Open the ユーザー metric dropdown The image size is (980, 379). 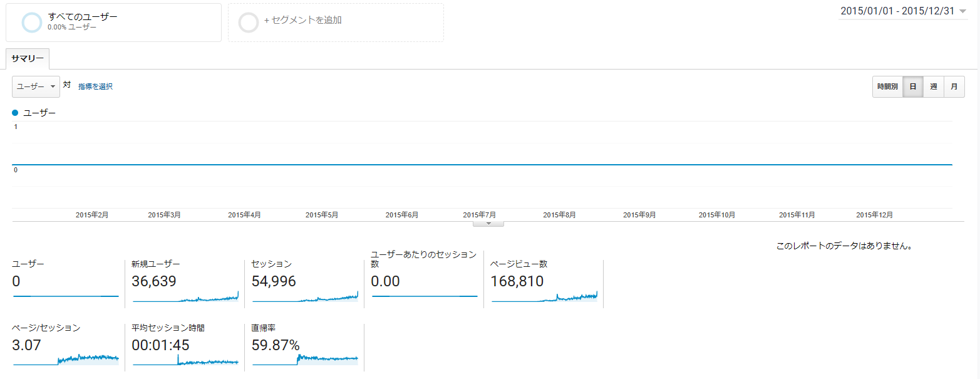point(36,86)
